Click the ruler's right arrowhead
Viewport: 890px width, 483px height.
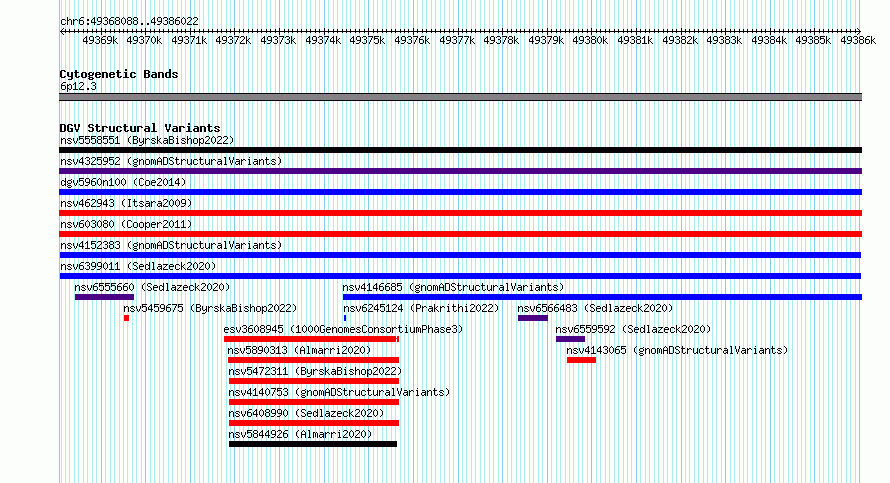(858, 31)
